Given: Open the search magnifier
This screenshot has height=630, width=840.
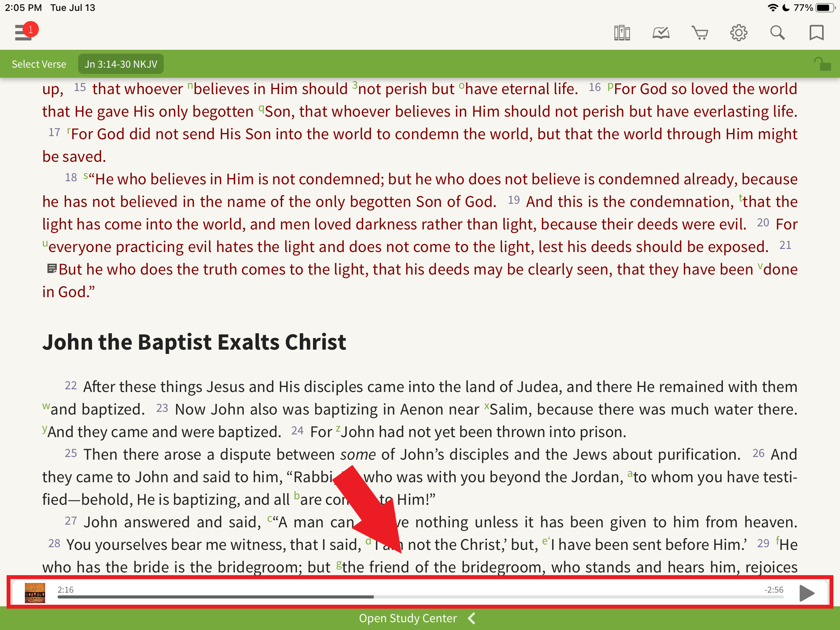Looking at the screenshot, I should [x=777, y=33].
